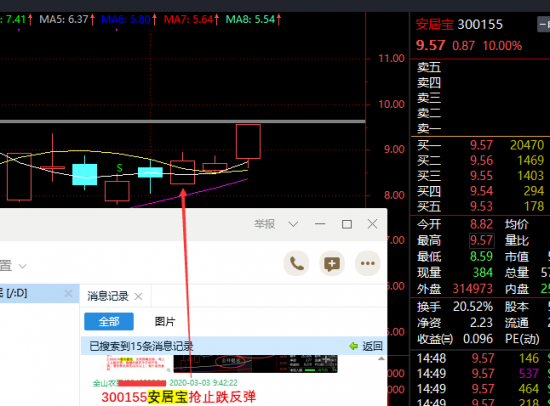Screen dimensions: 550x406
Task: Expand the chevron next to 举报
Action: point(293,224)
